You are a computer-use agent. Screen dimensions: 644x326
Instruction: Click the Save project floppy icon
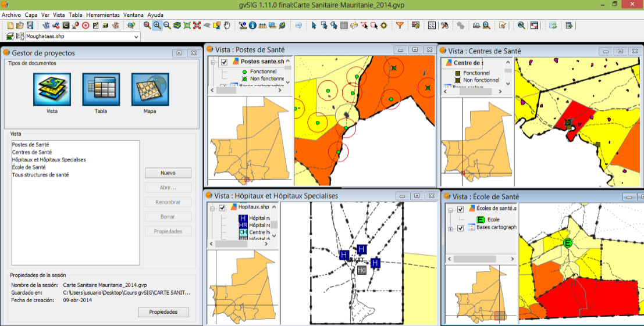coord(30,26)
